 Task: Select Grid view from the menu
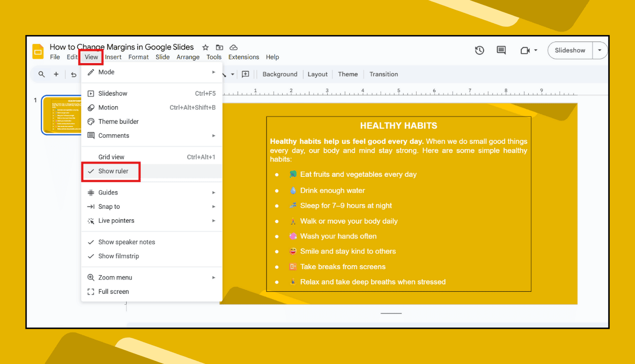[x=111, y=157]
